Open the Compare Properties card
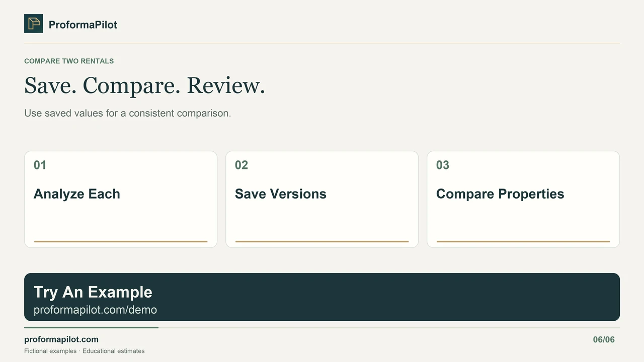Screen dimensions: 644x362 tap(523, 200)
